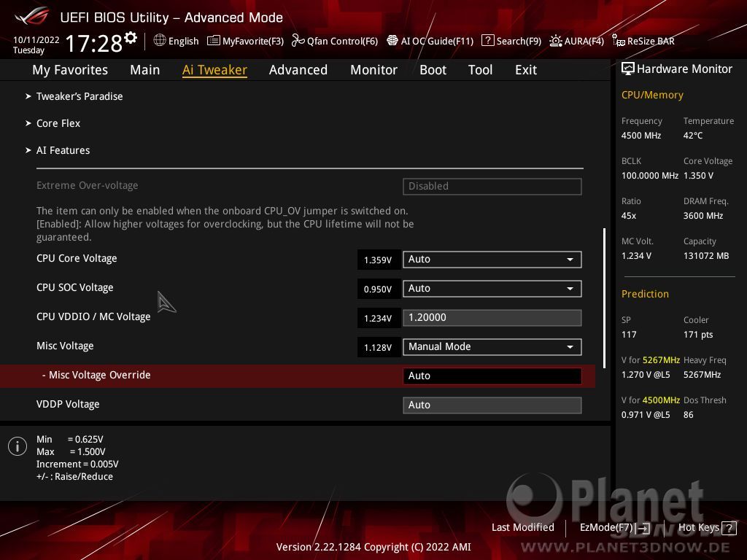Switch to EzMode(F7)
Image resolution: width=747 pixels, height=560 pixels.
pyautogui.click(x=615, y=528)
